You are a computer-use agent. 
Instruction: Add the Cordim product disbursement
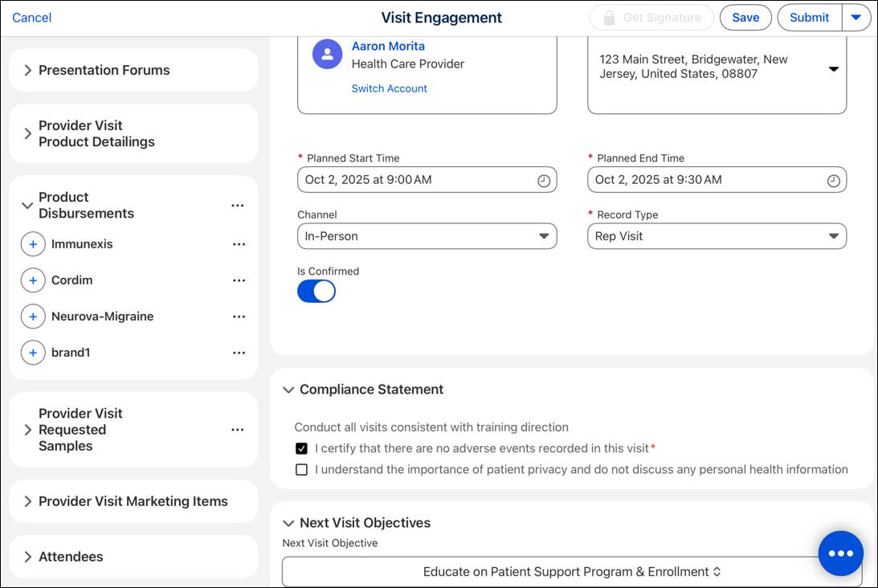(33, 280)
